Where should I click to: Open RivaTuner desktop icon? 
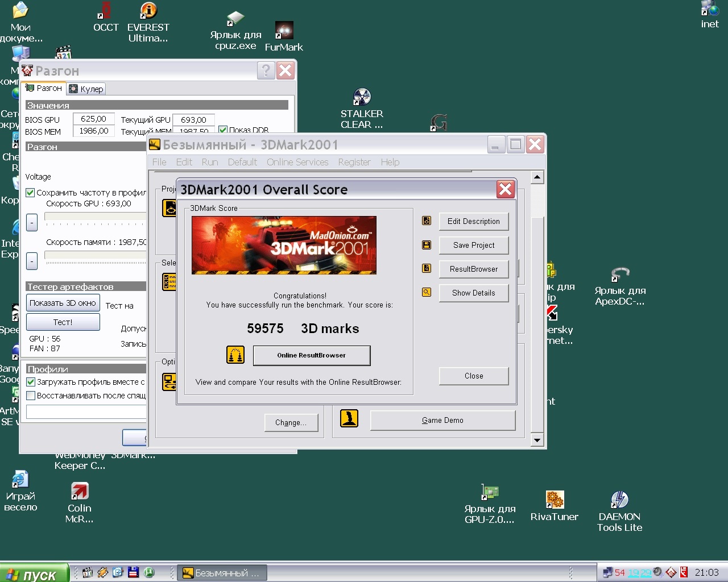[x=555, y=500]
